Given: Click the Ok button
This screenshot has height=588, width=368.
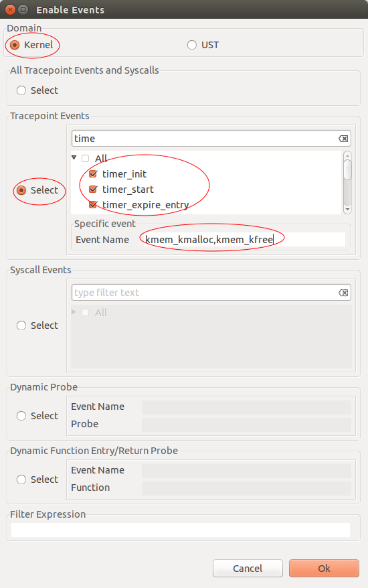Looking at the screenshot, I should point(324,569).
